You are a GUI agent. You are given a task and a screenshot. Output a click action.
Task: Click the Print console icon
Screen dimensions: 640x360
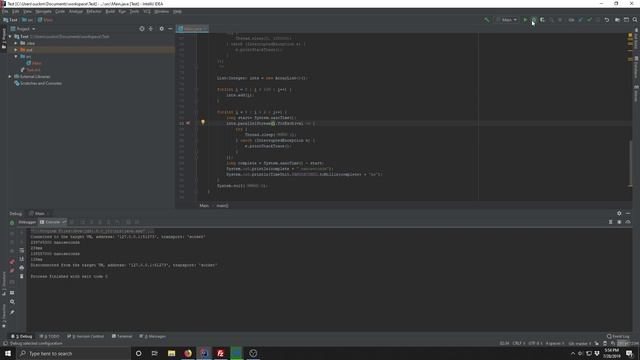22,268
